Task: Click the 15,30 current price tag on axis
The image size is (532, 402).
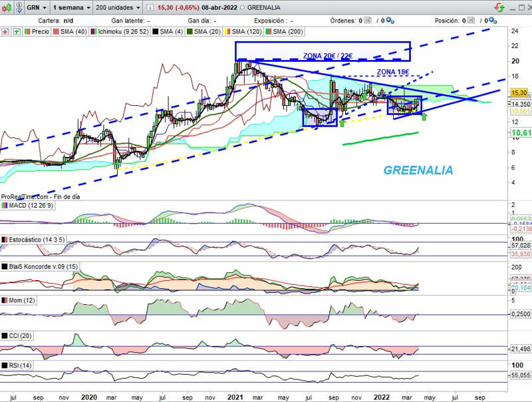Action: click(x=519, y=93)
